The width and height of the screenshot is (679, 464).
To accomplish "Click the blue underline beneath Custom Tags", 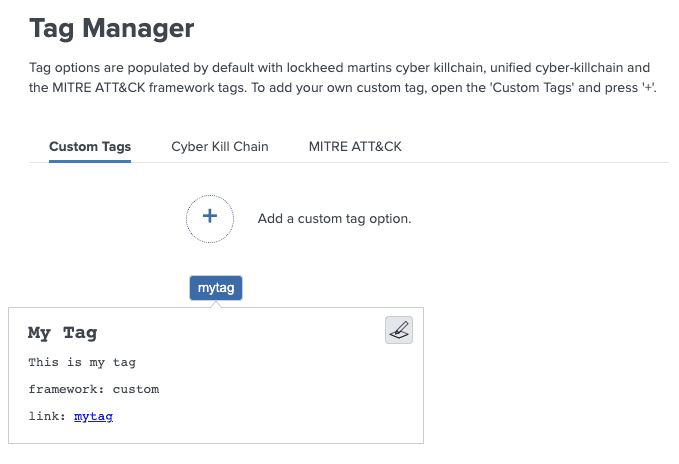I will click(x=90, y=161).
